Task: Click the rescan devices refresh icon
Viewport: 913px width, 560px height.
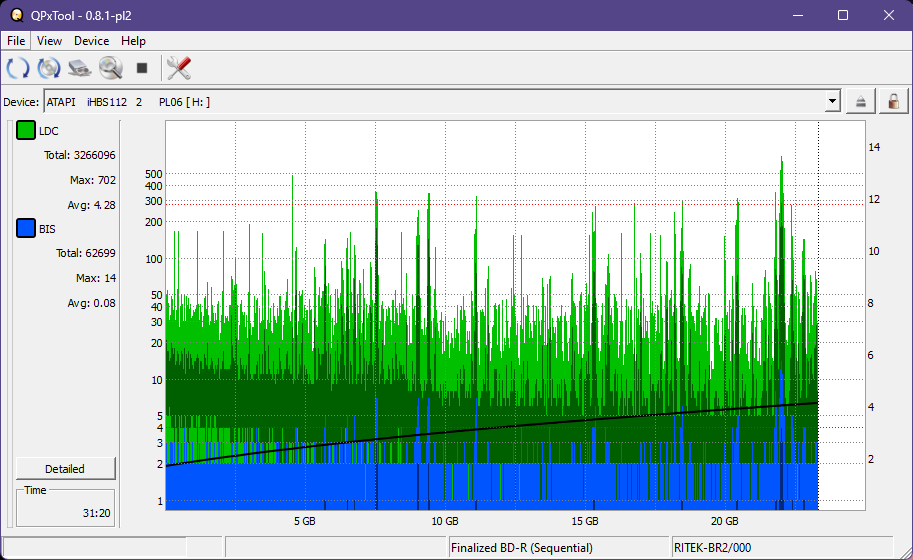Action: click(x=17, y=68)
